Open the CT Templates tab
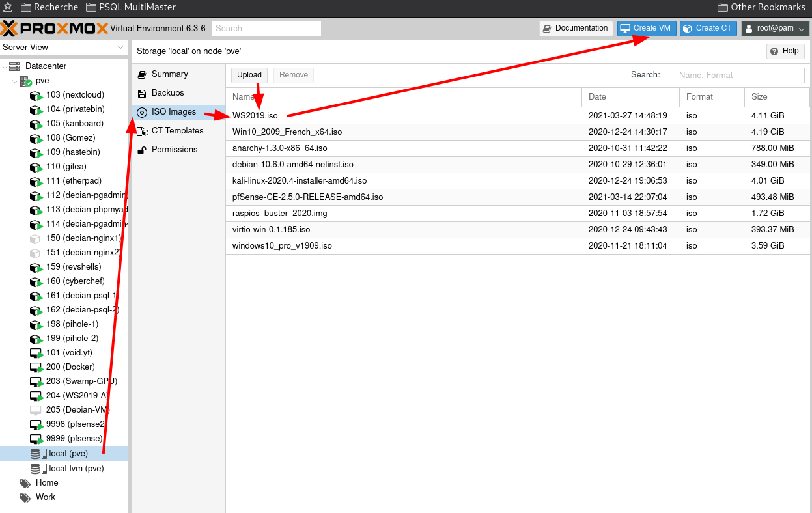Screen dimensions: 812x513 (x=178, y=131)
